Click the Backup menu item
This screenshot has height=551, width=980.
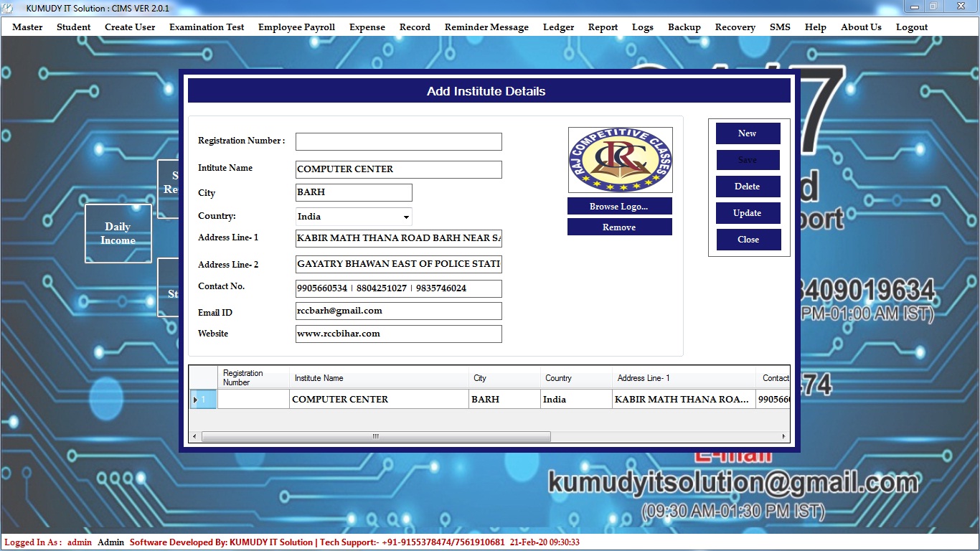pyautogui.click(x=684, y=27)
